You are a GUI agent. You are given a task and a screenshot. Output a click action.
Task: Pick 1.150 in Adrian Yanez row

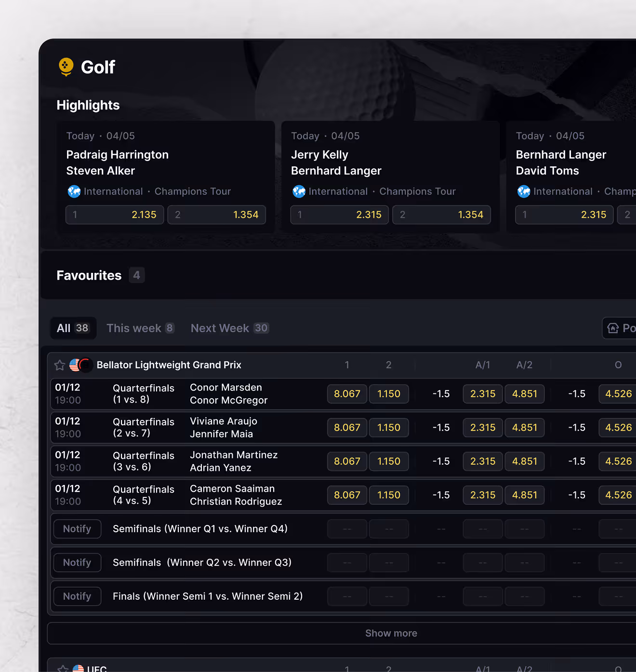(389, 461)
